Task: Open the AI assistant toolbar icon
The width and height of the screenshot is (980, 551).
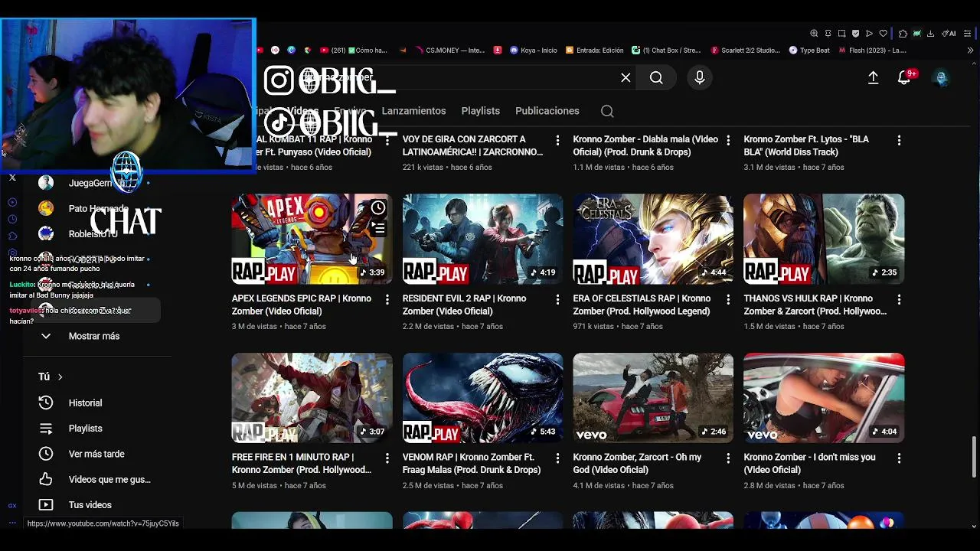Action: click(x=949, y=34)
